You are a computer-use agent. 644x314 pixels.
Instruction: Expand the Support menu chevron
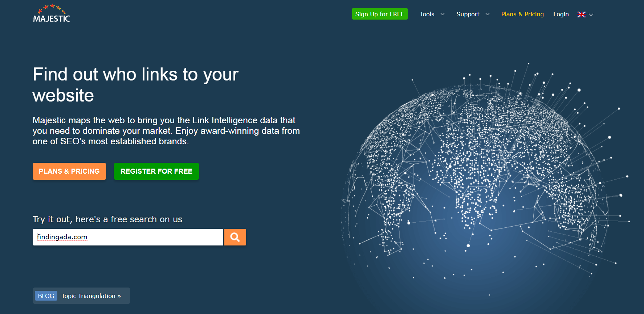pos(488,14)
